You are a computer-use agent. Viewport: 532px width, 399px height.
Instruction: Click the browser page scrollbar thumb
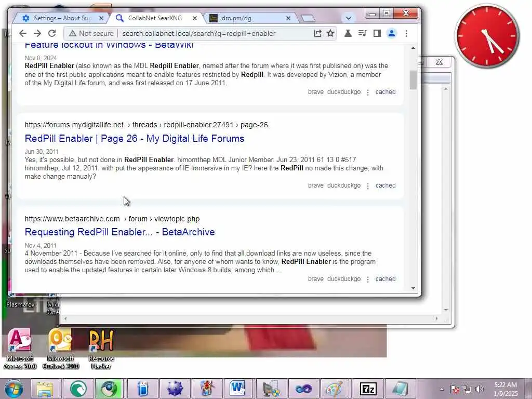(x=413, y=79)
